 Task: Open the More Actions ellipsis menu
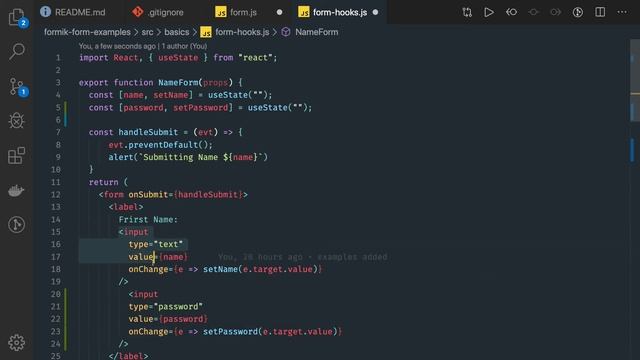click(x=622, y=12)
